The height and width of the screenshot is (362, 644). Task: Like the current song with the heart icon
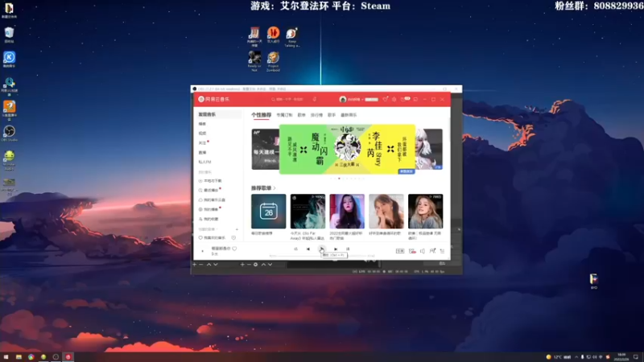pos(234,249)
